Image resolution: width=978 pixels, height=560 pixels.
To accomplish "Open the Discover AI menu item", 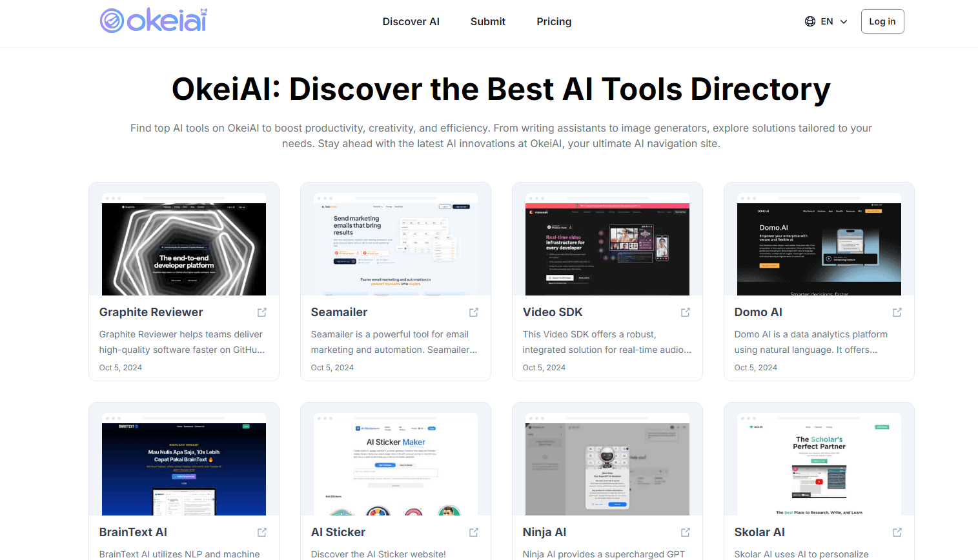I will tap(411, 21).
